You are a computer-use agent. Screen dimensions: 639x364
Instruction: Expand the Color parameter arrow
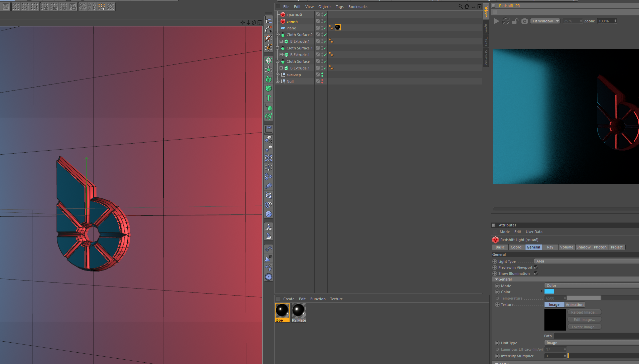(541, 291)
